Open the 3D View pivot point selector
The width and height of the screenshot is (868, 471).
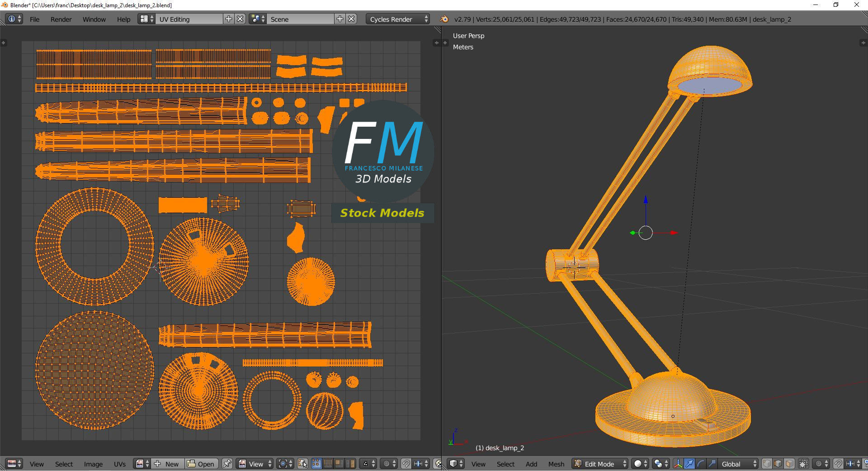[x=661, y=464]
